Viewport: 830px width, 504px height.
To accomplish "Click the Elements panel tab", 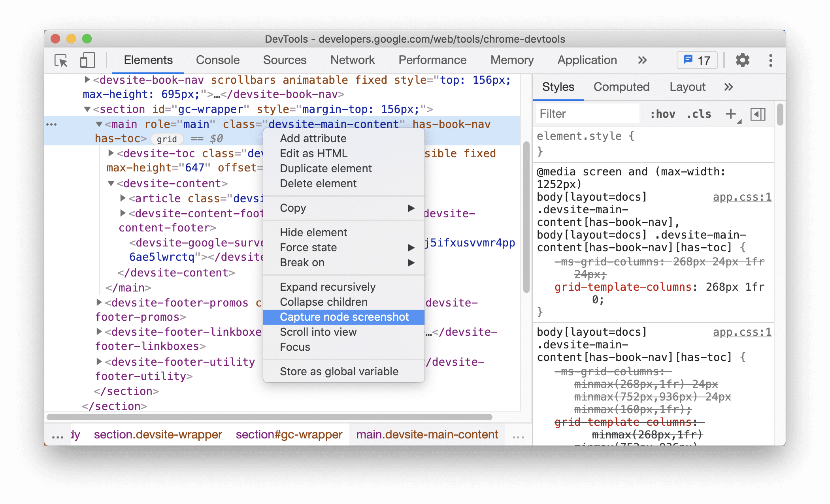I will coord(149,60).
